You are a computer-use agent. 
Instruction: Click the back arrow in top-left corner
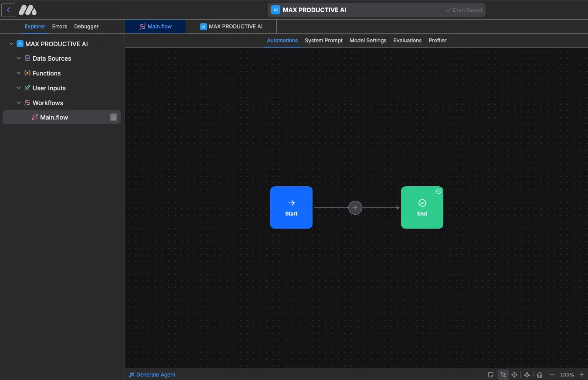8,10
